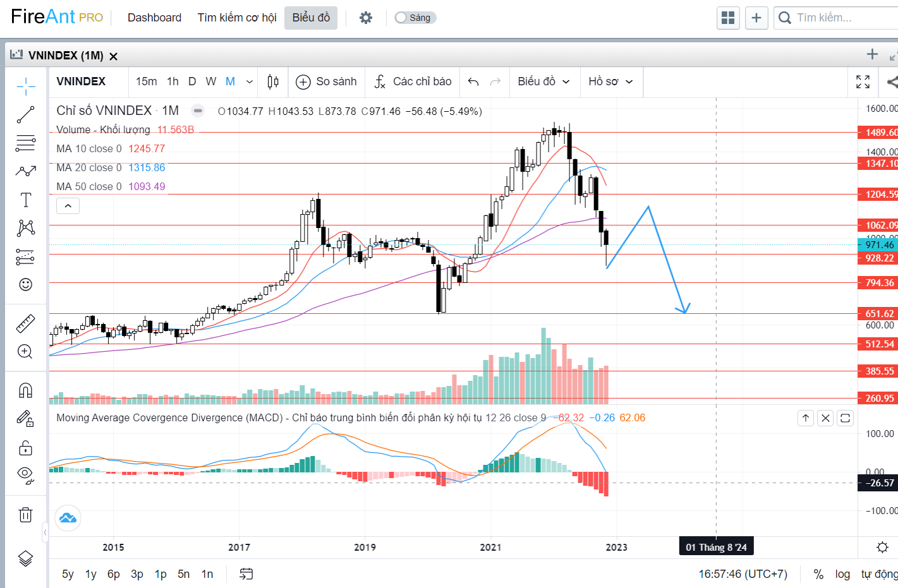This screenshot has width=898, height=588.
Task: Select the ruler measure tool
Action: [25, 324]
